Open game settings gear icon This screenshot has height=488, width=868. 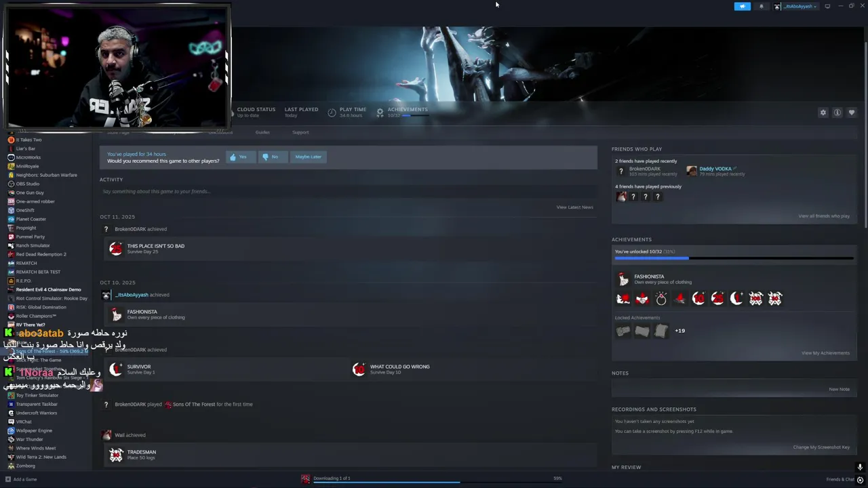[x=823, y=113]
